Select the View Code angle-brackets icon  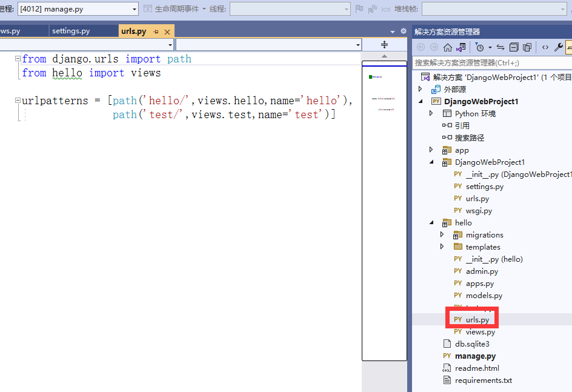[x=545, y=47]
